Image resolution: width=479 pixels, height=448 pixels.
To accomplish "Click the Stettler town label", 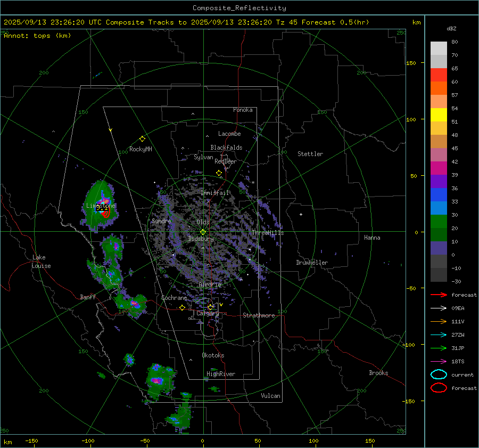I will tap(310, 154).
